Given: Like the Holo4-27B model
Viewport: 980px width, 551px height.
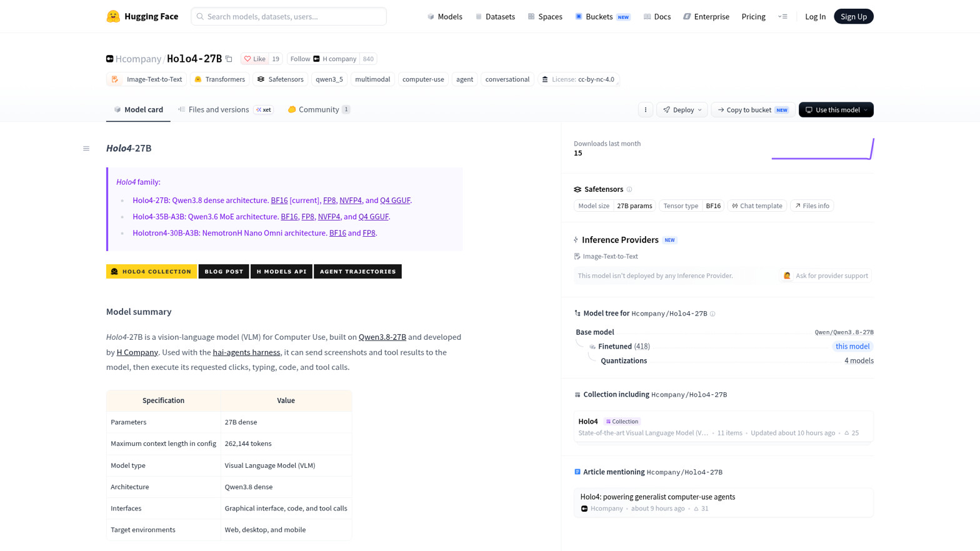Looking at the screenshot, I should pyautogui.click(x=255, y=59).
